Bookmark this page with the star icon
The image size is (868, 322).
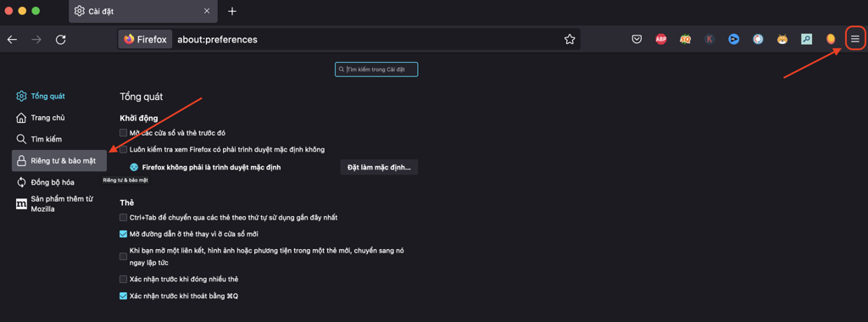569,39
